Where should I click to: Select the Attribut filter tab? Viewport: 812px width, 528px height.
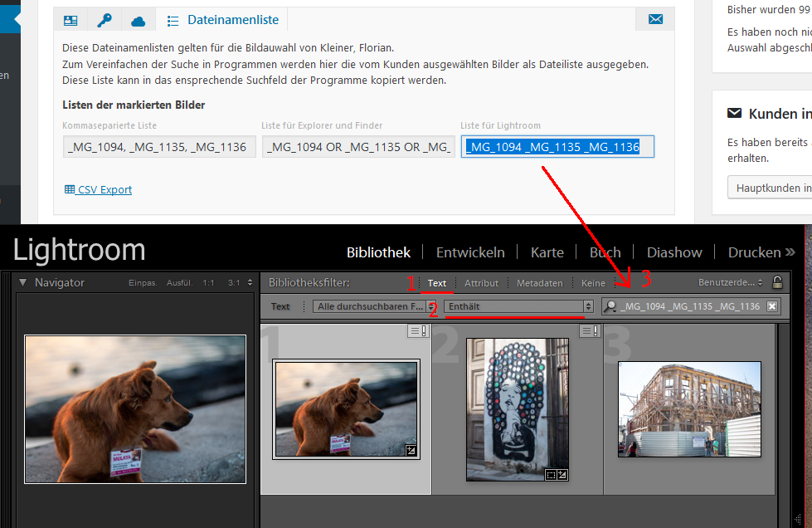pos(481,283)
